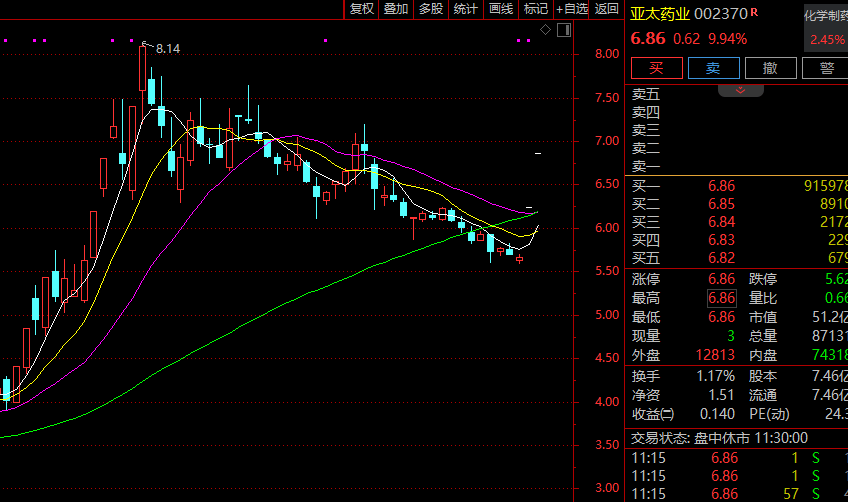
Task: Open the 化学制药 sector tile
Action: coord(826,27)
